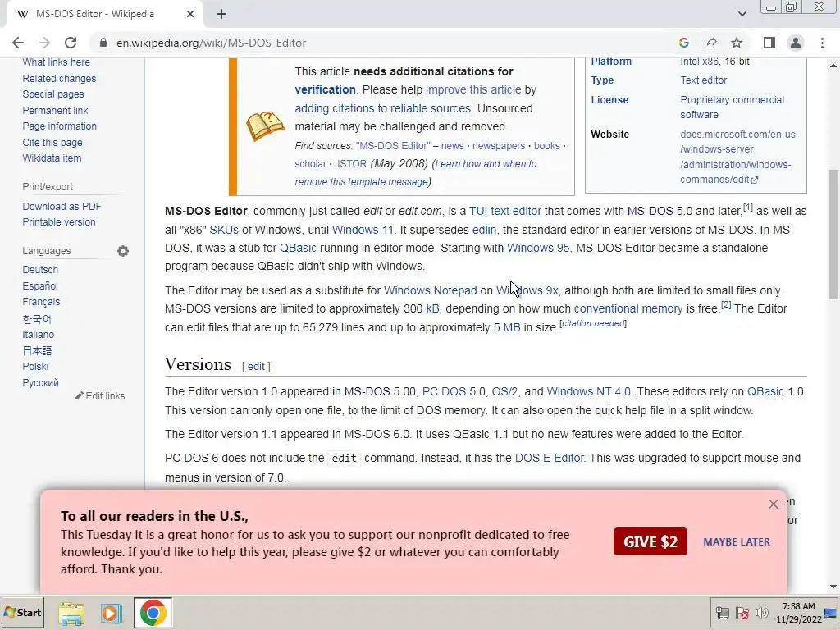Switch to the Русский language version

[41, 382]
